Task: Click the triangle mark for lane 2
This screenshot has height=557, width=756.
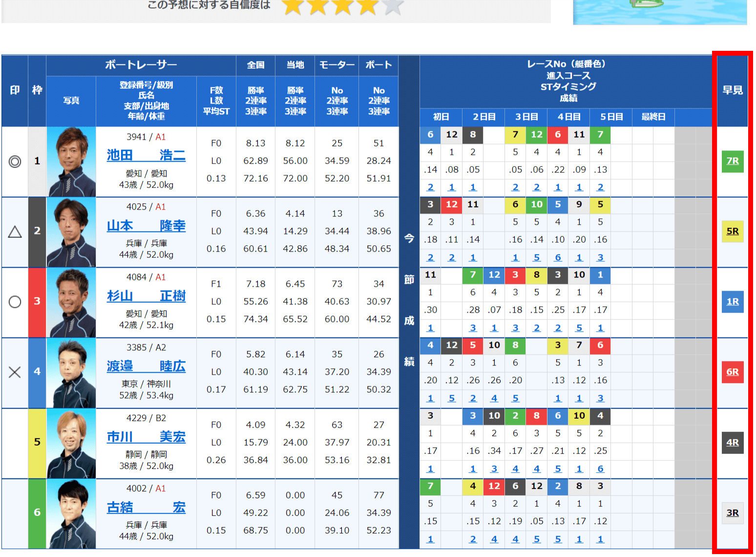Action: pos(15,232)
